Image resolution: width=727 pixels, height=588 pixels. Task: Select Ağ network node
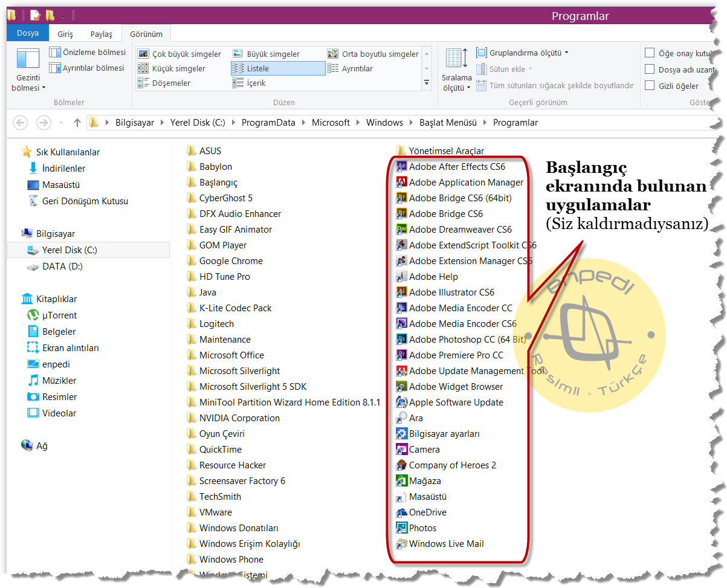[x=34, y=446]
